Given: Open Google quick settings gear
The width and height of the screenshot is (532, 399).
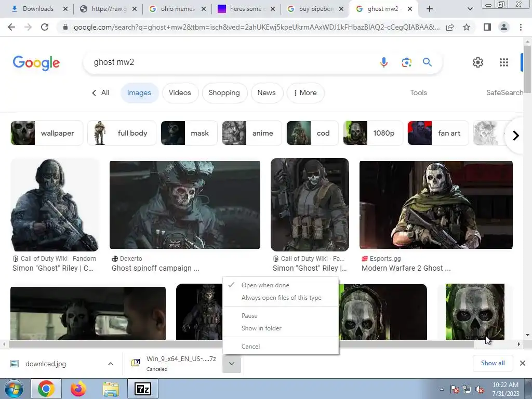Looking at the screenshot, I should 478,62.
